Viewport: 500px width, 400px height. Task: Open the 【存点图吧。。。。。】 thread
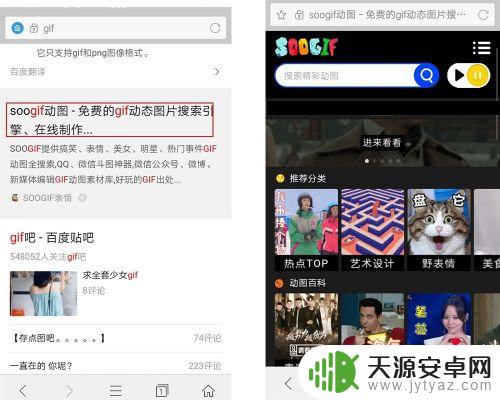59,338
